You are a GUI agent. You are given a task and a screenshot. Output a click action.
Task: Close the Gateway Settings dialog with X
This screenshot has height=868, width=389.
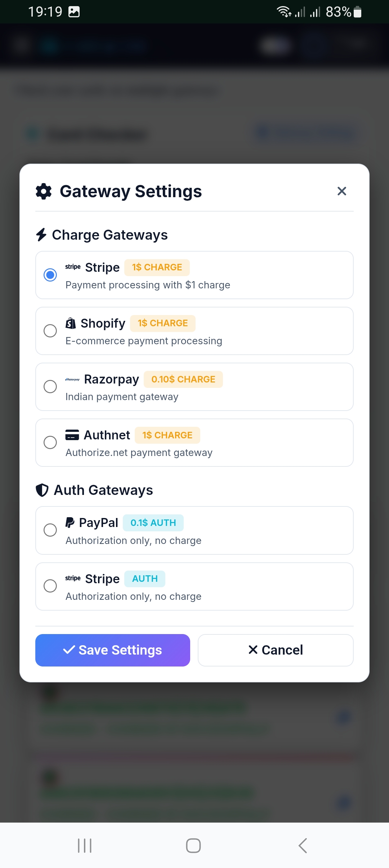(341, 191)
